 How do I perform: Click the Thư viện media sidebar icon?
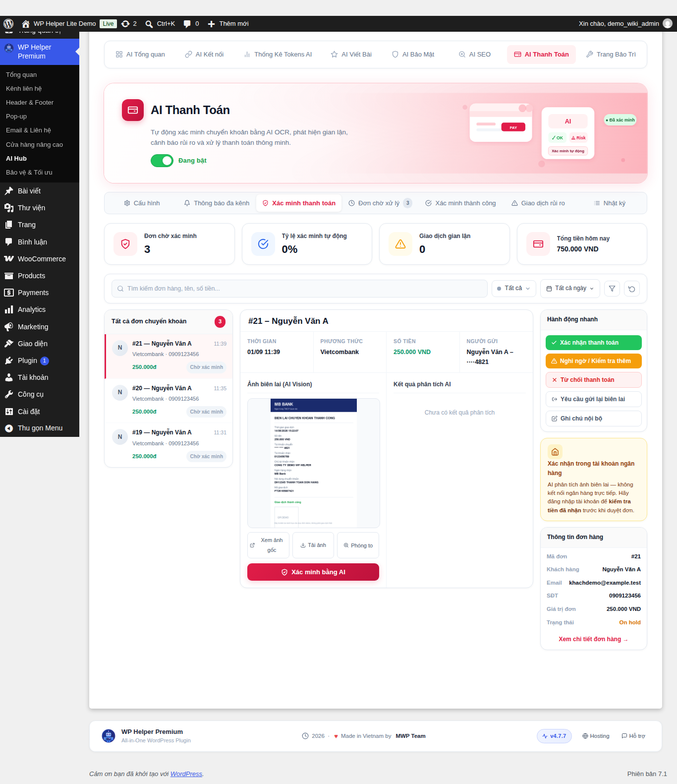coord(9,208)
